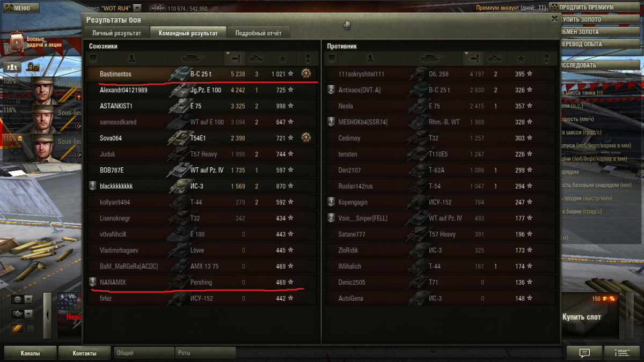Sort allies by experience star column
The image size is (644, 362).
pos(282,58)
